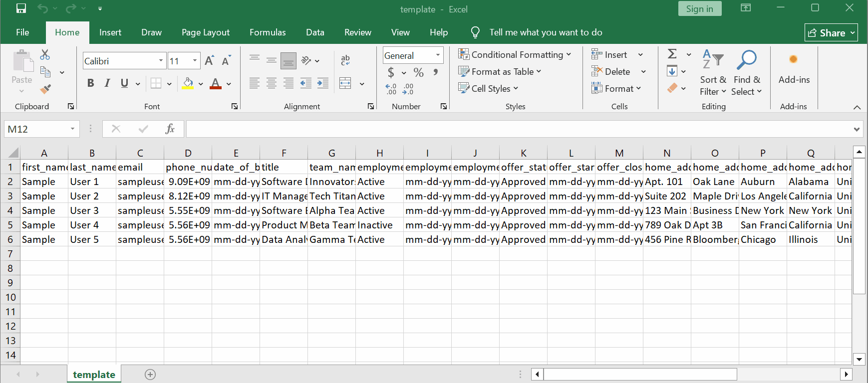Apply Comma Style
This screenshot has width=868, height=383.
436,73
